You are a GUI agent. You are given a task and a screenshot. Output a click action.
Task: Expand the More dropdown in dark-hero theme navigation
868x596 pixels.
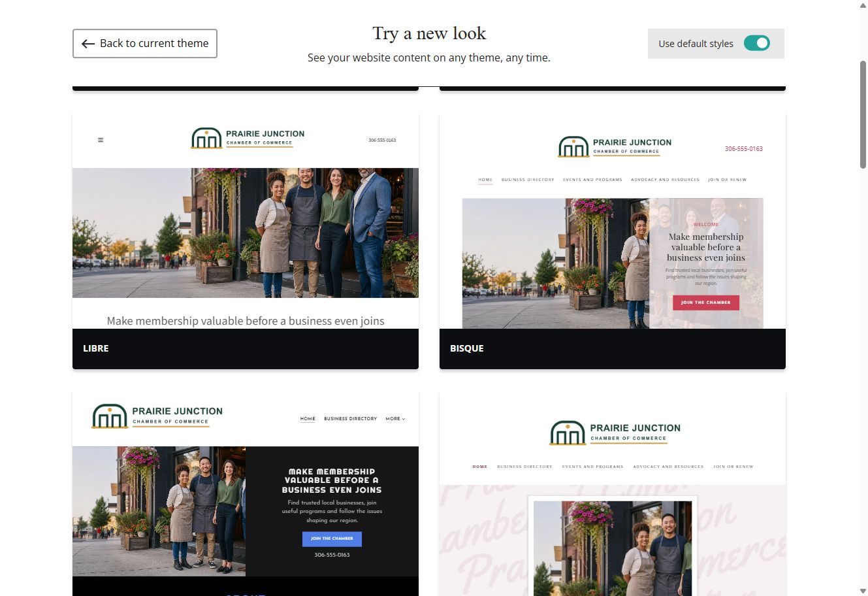395,419
